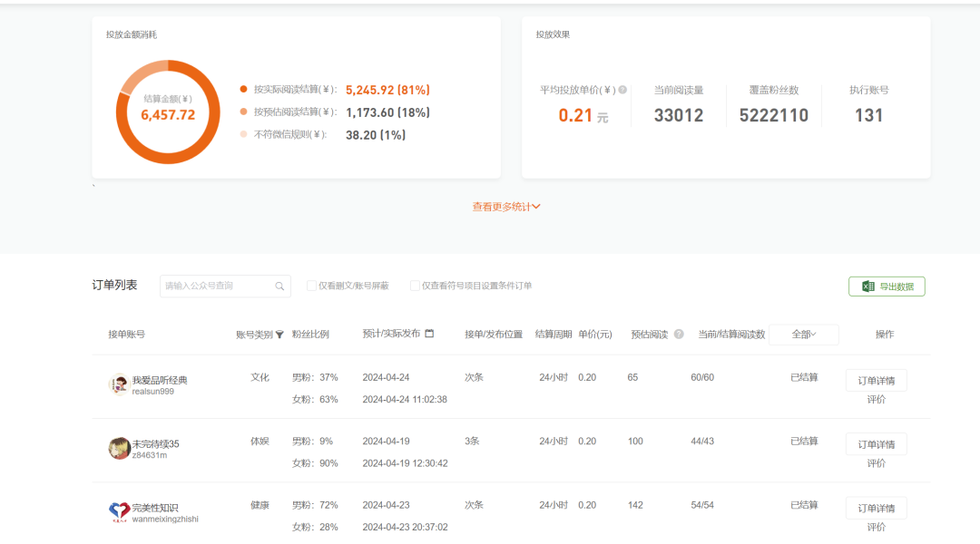Click the 131 执行账号 value
Screen dimensions: 980x544
(868, 115)
